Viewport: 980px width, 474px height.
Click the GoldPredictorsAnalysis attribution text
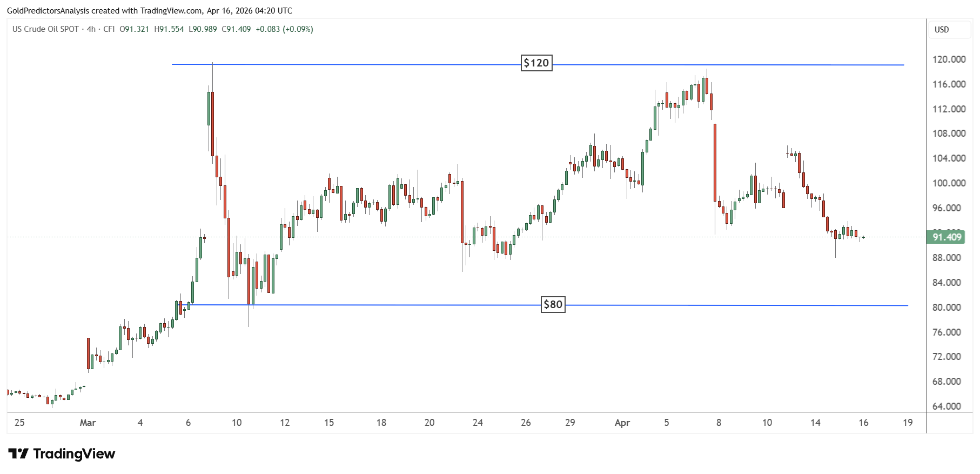[48, 11]
